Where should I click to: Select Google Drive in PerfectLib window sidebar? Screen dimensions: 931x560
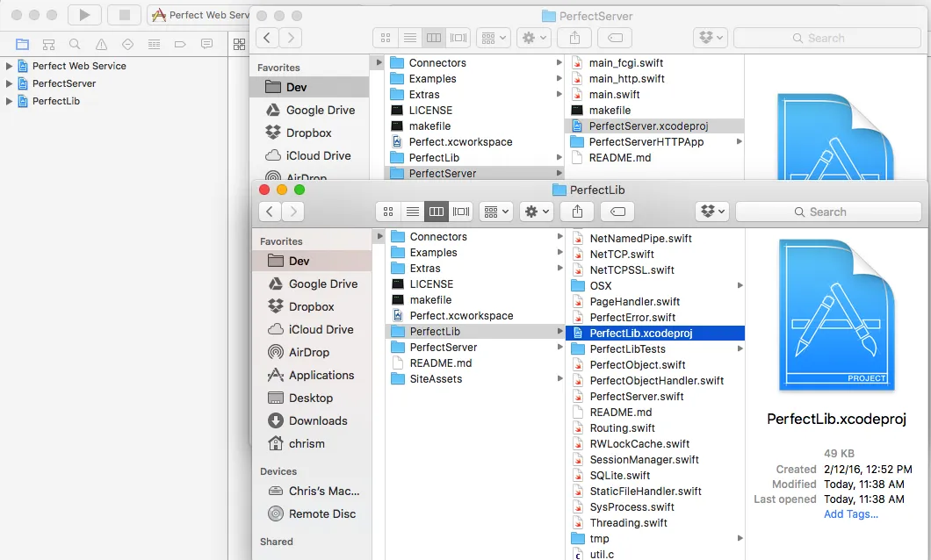click(313, 284)
